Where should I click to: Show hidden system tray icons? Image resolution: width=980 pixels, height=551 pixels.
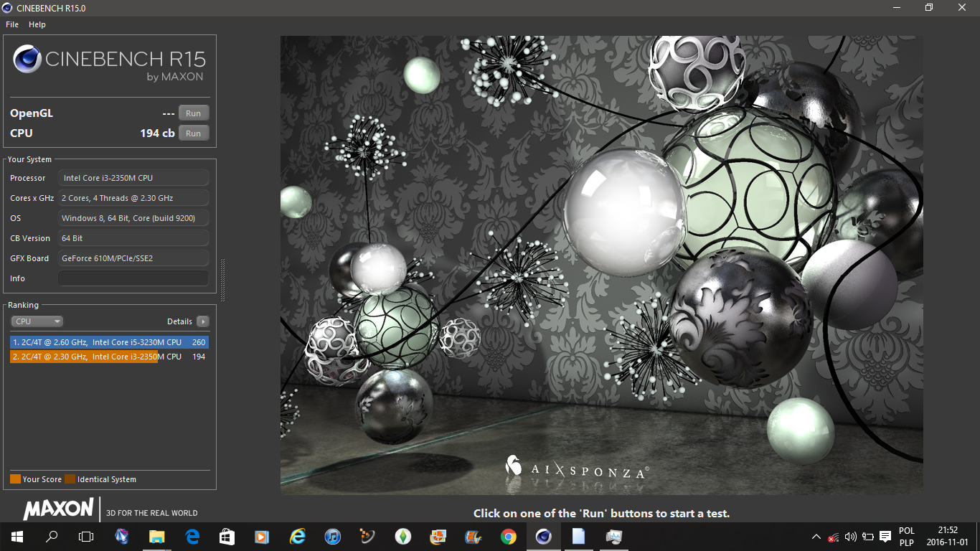(816, 537)
